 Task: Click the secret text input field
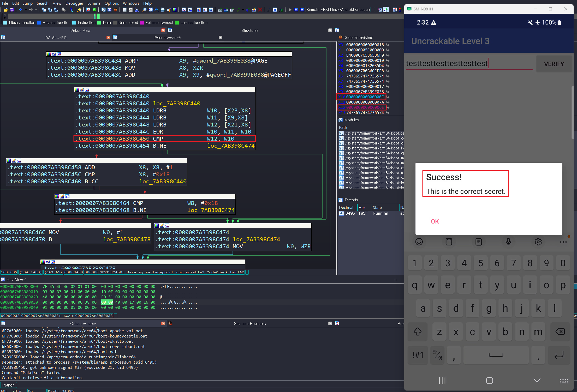[x=469, y=63]
